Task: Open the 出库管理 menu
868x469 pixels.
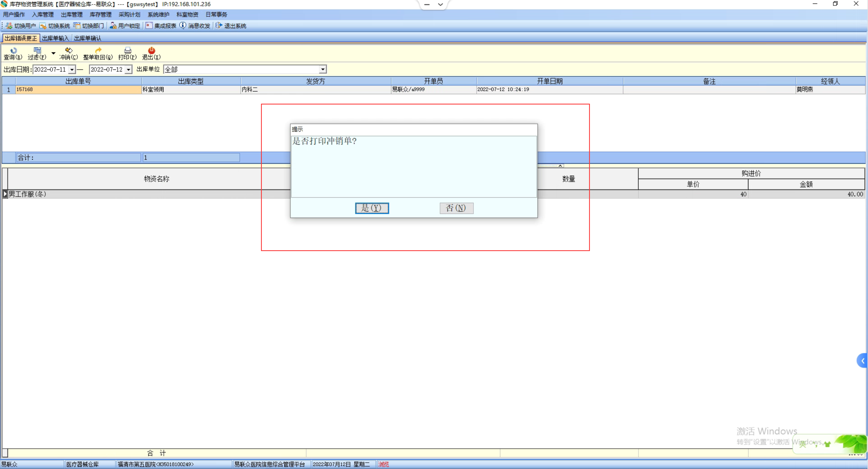Action: pos(71,14)
